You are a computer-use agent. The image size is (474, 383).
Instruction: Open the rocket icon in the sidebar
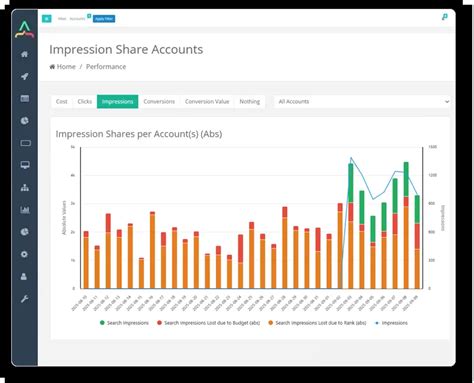25,76
